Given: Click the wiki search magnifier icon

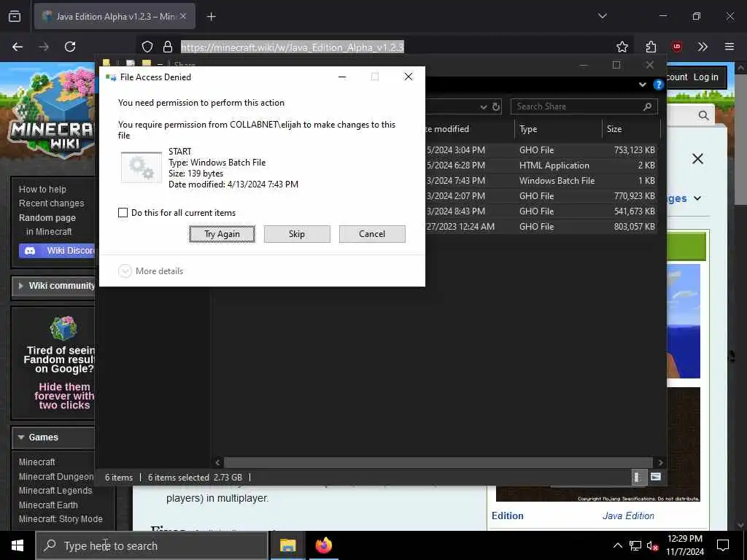Looking at the screenshot, I should click(x=703, y=115).
